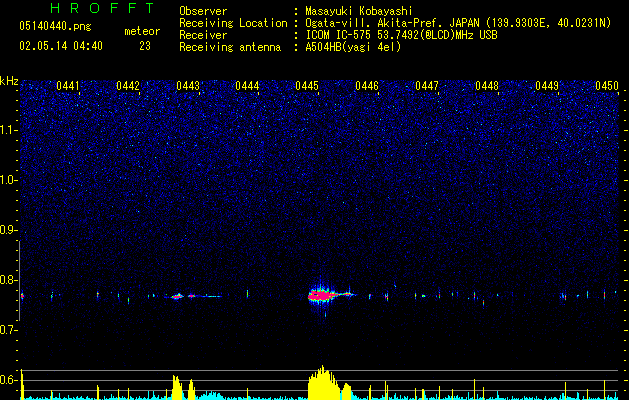Click the 0450 time marker
629x400 pixels.
tap(607, 86)
